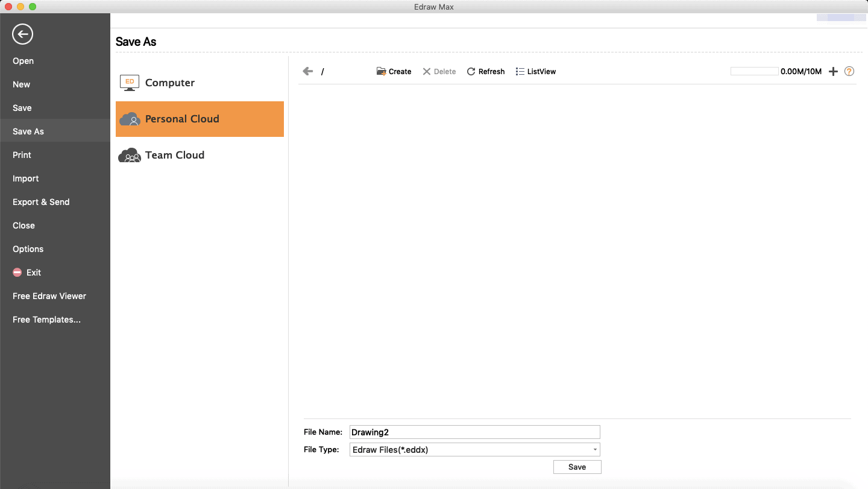This screenshot has width=868, height=489.
Task: Click Options in the left sidebar
Action: (x=28, y=249)
